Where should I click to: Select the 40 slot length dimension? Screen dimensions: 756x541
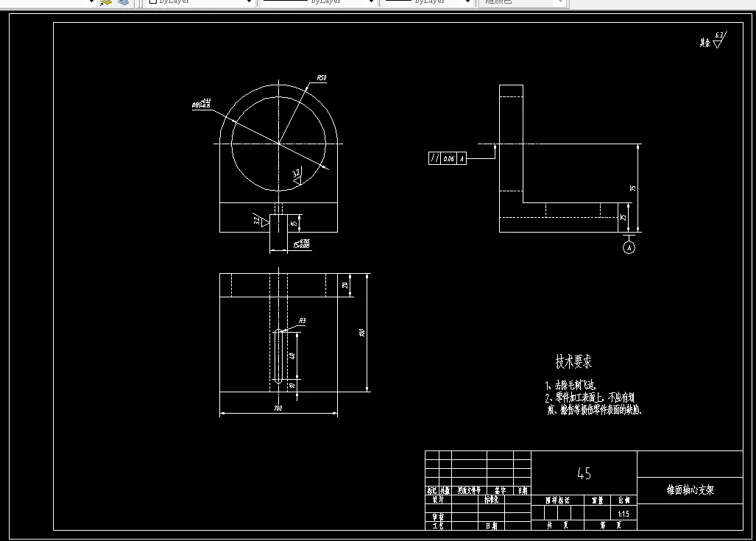point(292,356)
